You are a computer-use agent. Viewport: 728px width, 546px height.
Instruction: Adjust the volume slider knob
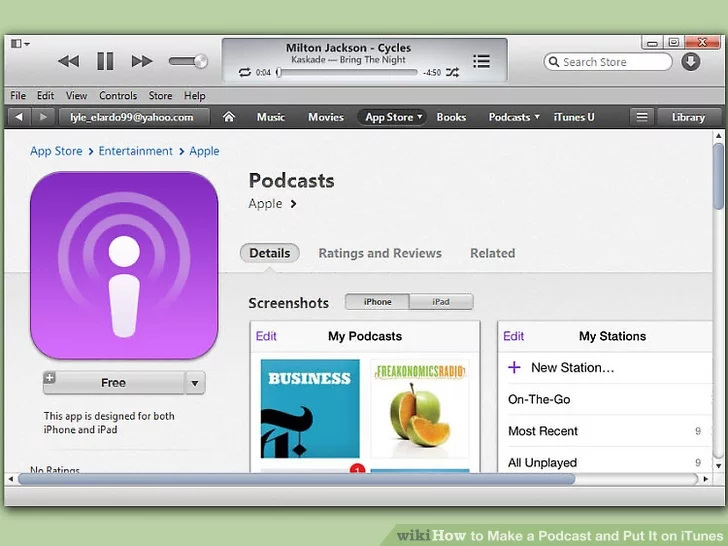pyautogui.click(x=201, y=61)
